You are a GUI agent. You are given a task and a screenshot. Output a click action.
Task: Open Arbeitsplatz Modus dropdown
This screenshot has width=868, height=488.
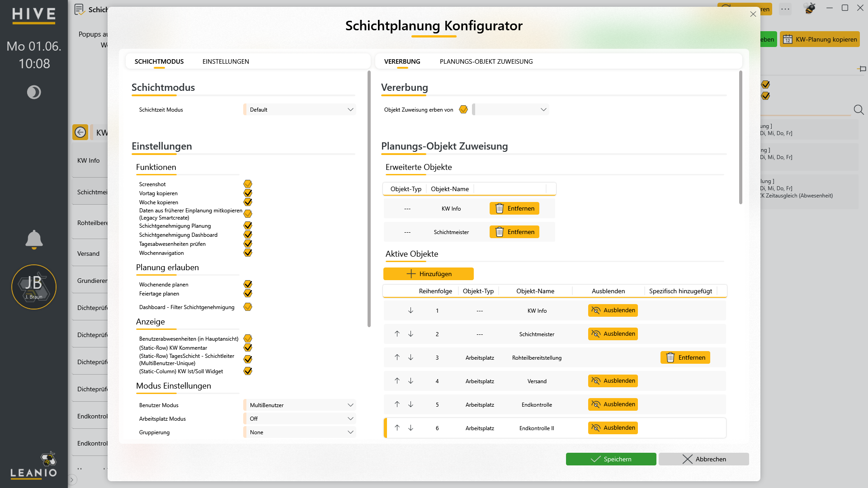click(x=300, y=418)
